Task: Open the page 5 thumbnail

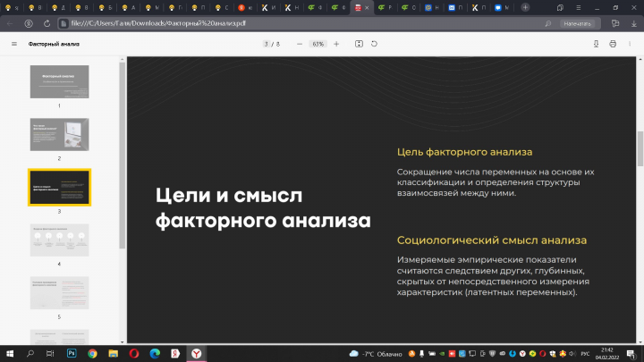Action: 60,293
